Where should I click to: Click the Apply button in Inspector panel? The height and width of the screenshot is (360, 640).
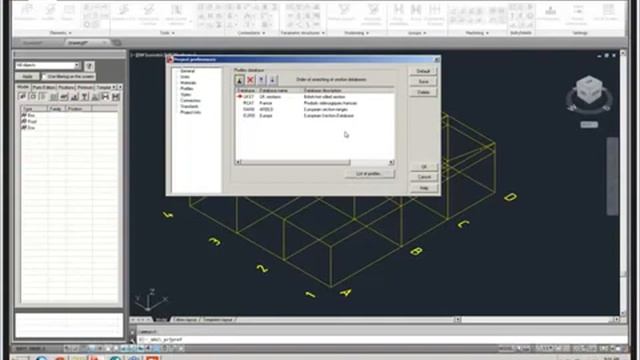(x=27, y=77)
